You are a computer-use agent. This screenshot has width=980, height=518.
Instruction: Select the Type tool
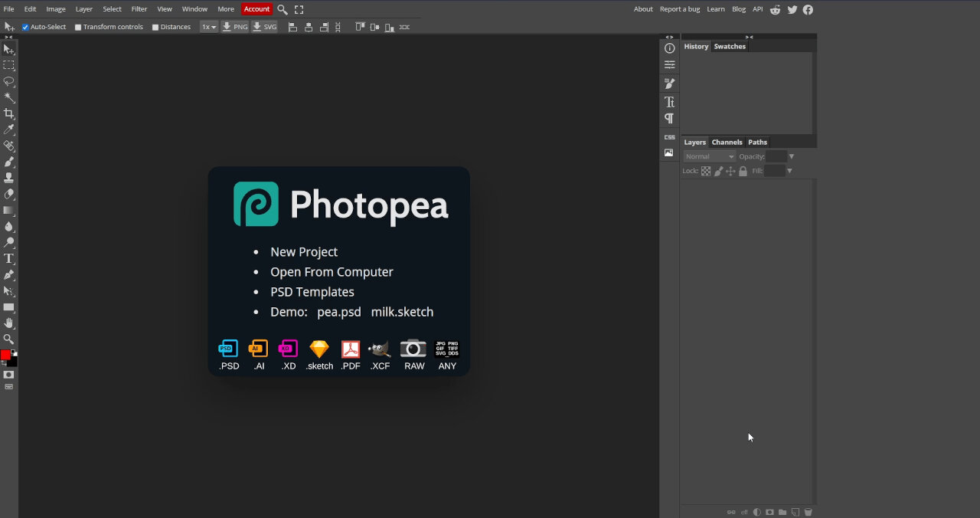[x=9, y=258]
